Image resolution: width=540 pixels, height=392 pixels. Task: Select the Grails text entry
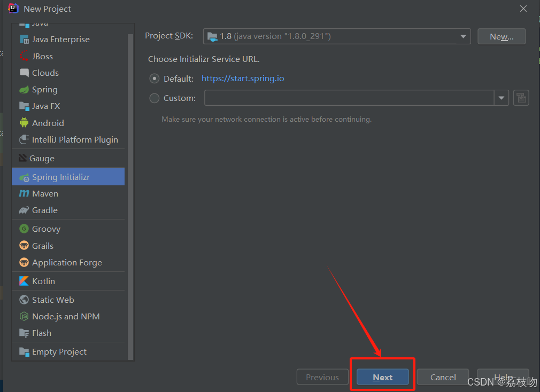coord(43,246)
